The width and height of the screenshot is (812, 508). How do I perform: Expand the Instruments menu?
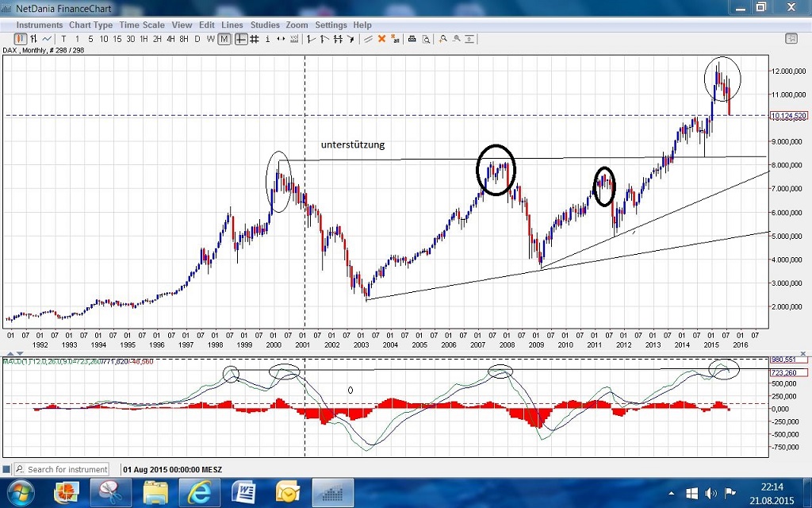[x=40, y=25]
